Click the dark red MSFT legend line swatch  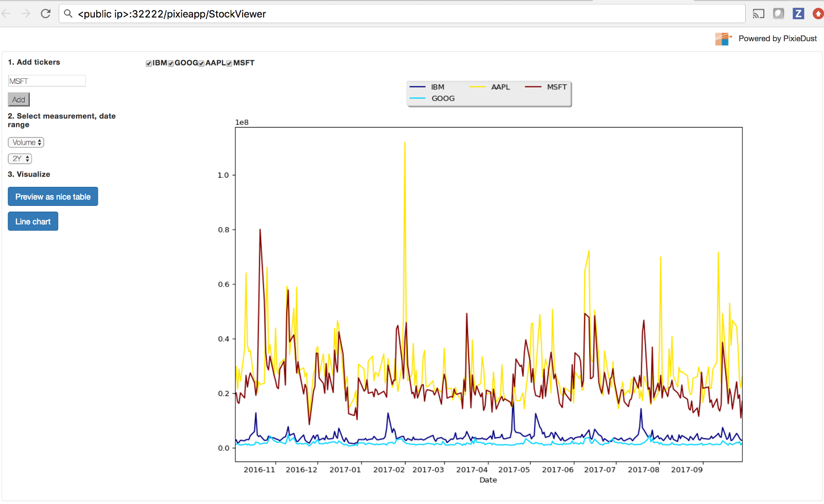point(533,87)
